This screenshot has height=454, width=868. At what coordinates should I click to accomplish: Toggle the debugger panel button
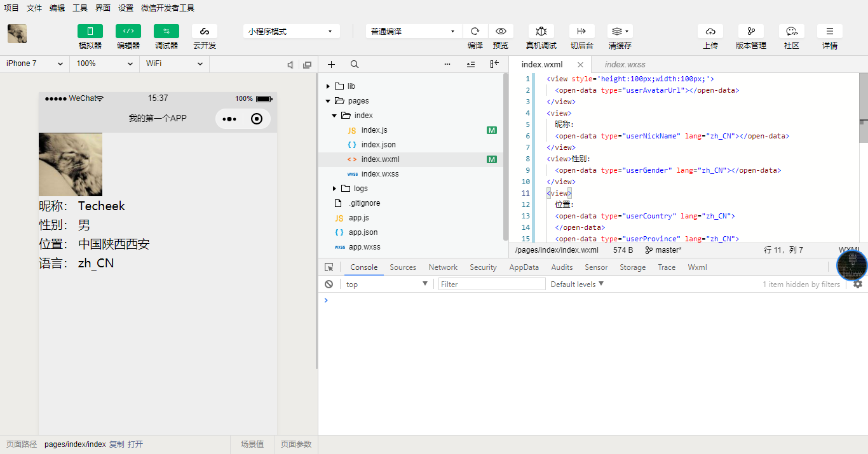coord(166,31)
